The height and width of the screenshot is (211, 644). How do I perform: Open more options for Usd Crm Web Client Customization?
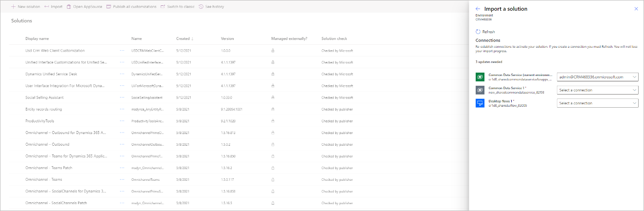(x=122, y=51)
